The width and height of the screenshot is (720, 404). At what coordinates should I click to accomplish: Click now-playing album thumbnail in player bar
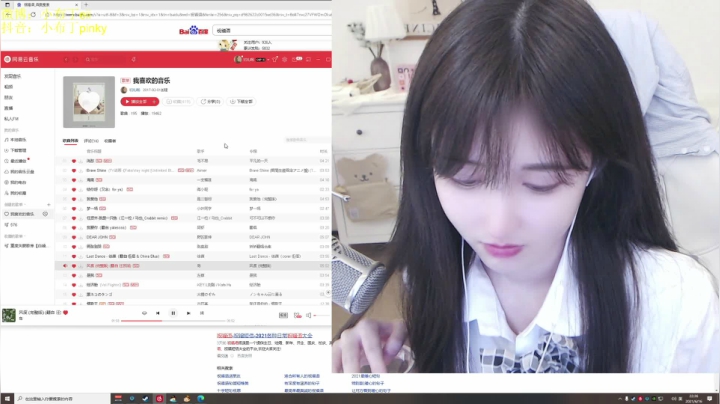point(9,315)
